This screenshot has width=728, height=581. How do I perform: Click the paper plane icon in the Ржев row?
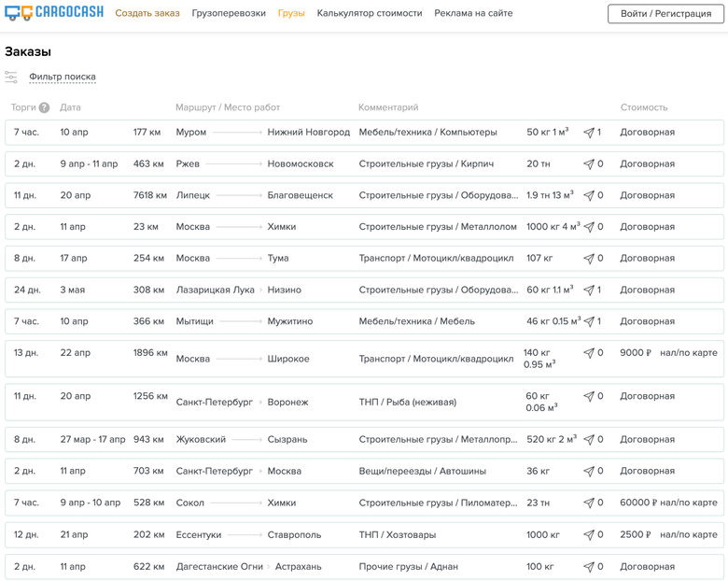(x=588, y=164)
